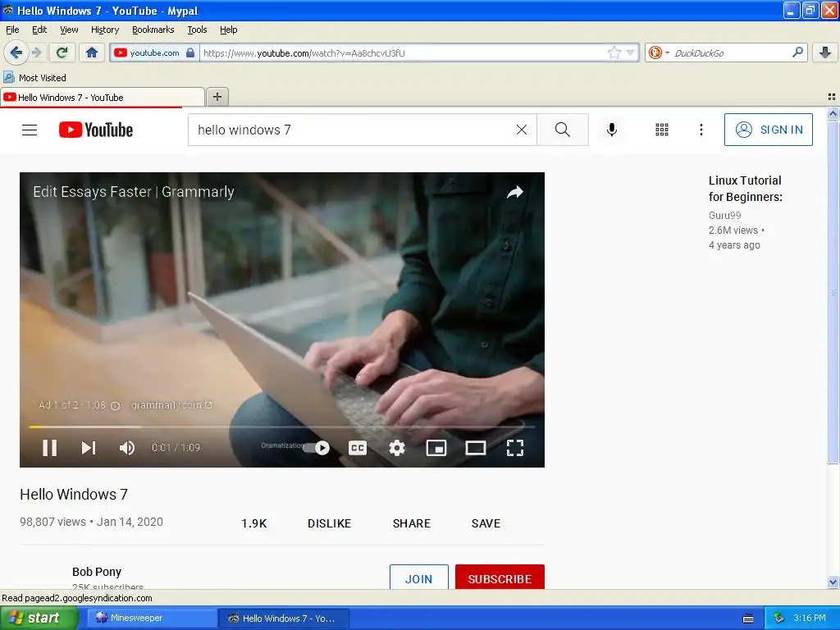Click the search bar magnifier icon
The height and width of the screenshot is (630, 840).
[x=797, y=52]
